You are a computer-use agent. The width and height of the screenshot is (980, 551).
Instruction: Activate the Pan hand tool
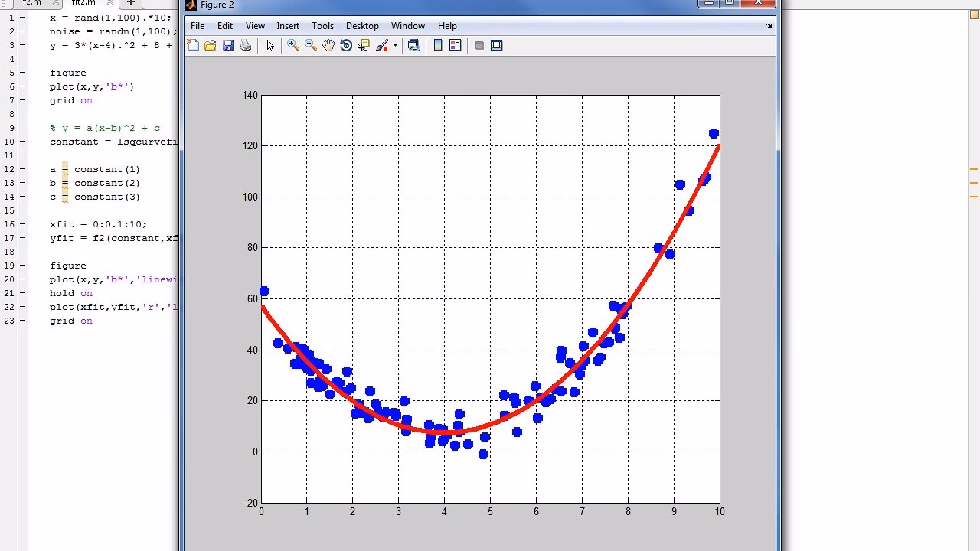coord(328,45)
